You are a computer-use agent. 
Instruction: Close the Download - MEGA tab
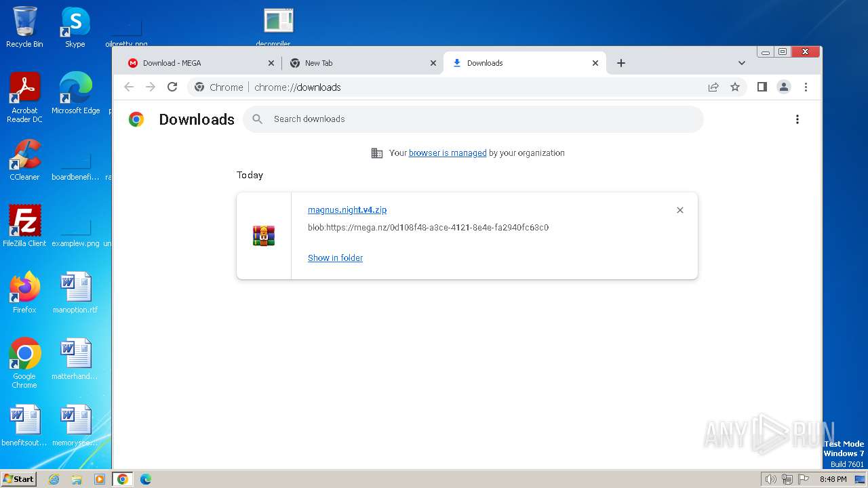coord(271,63)
